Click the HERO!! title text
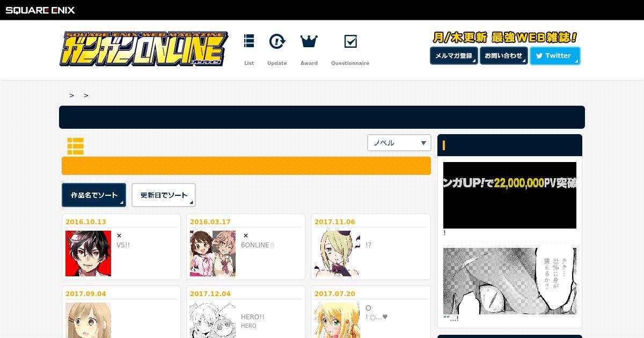The height and width of the screenshot is (338, 644). 253,317
